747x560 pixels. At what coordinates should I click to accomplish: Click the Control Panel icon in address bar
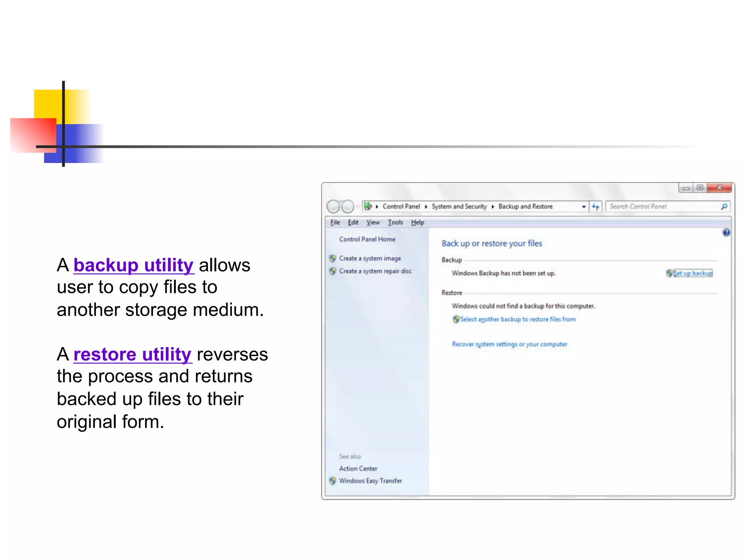pos(368,206)
